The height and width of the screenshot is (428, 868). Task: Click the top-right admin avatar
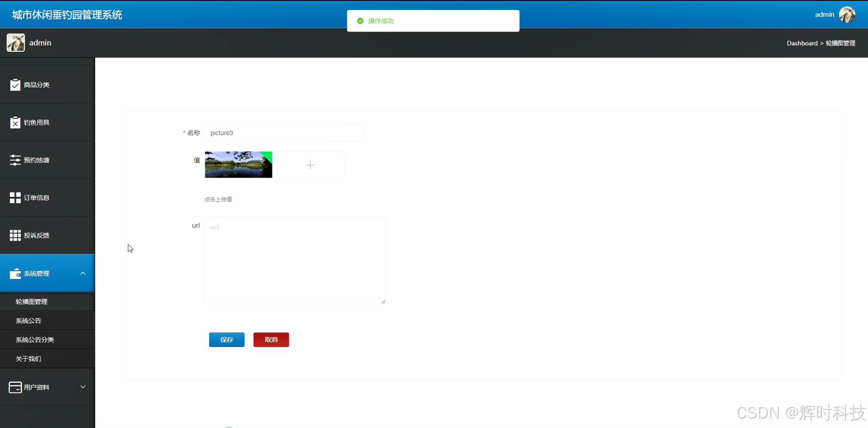pyautogui.click(x=847, y=15)
